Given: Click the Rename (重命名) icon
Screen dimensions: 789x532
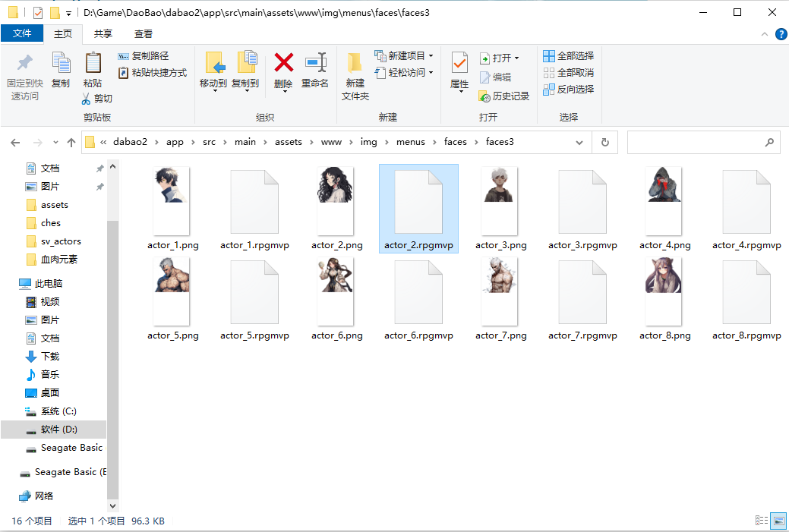Looking at the screenshot, I should 315,63.
